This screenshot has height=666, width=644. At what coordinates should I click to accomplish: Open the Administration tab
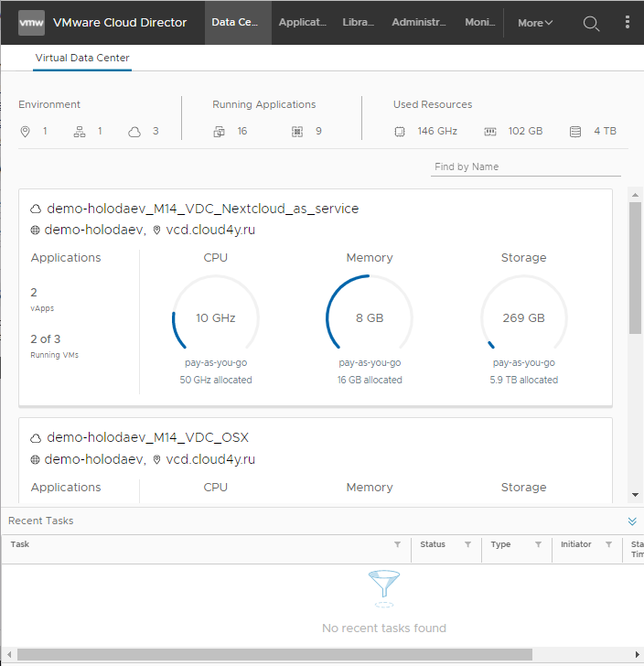point(419,23)
